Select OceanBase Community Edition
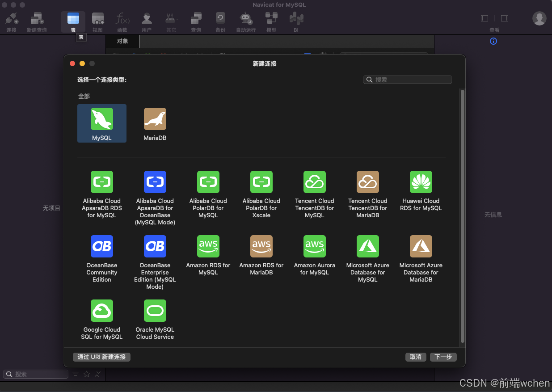The image size is (552, 392). [x=102, y=259]
